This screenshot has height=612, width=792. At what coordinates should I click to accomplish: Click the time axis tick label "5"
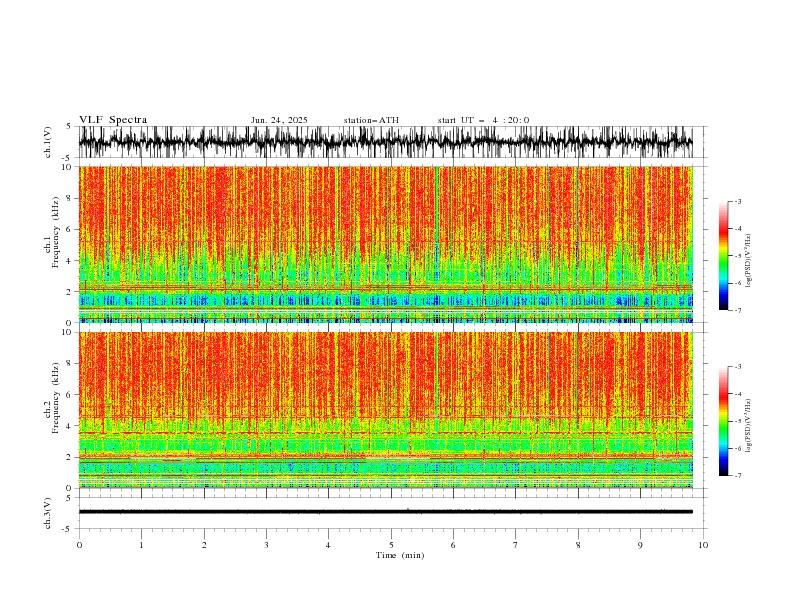[x=391, y=545]
